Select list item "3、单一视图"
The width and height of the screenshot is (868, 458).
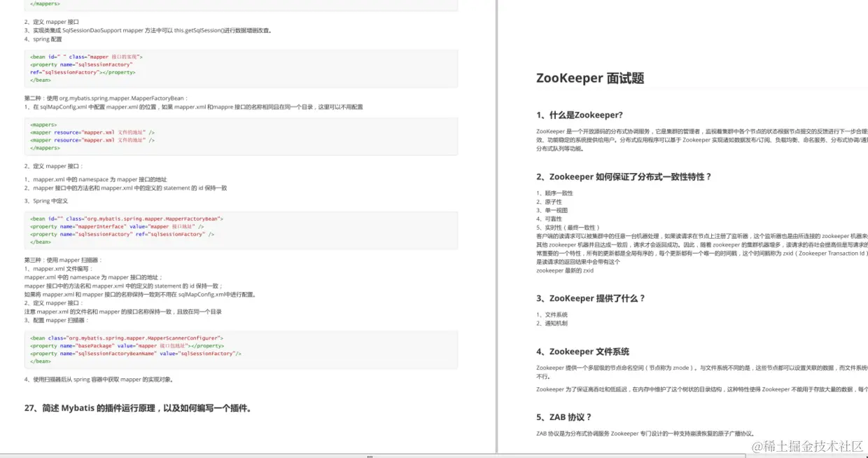(x=552, y=210)
